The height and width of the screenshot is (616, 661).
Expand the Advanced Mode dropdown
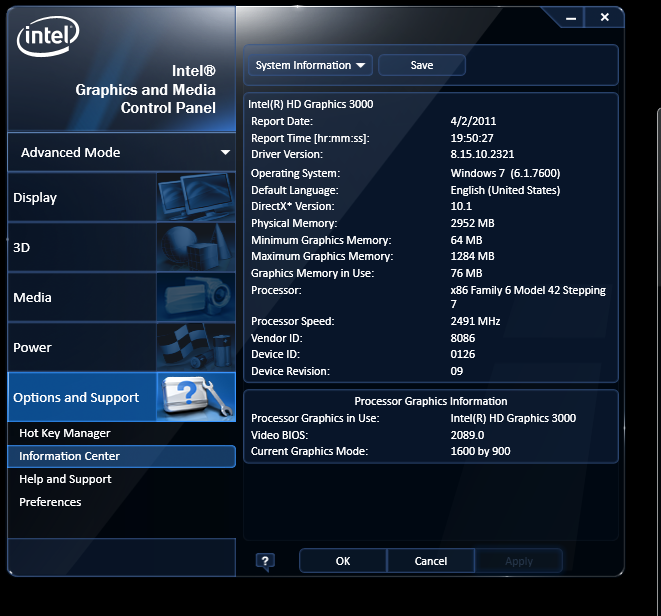(225, 153)
